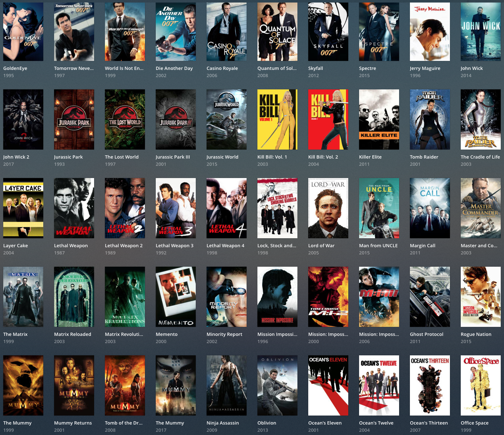The height and width of the screenshot is (435, 504).
Task: Select the Matrix Reloaded poster
Action: [74, 297]
